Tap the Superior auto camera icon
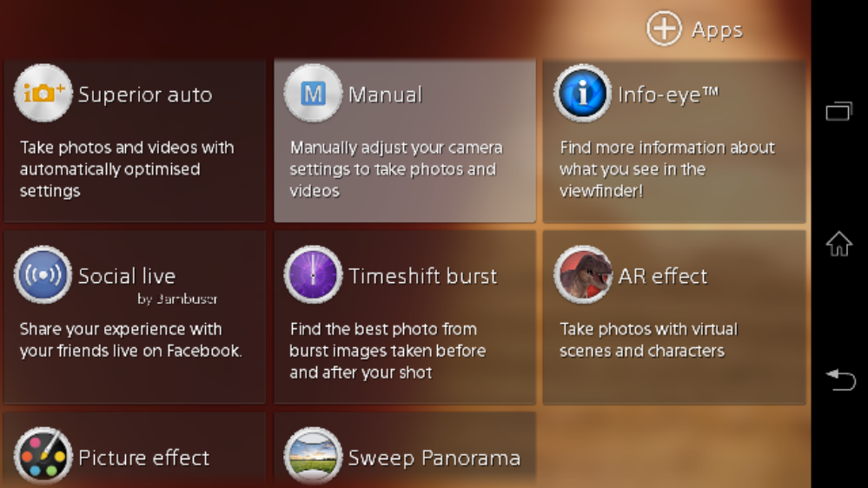The image size is (868, 488). pos(43,93)
